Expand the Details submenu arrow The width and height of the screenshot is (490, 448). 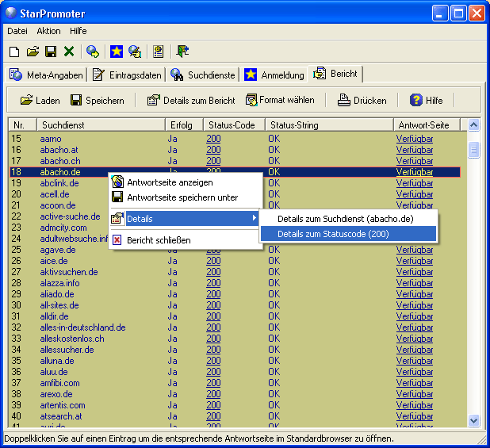(x=255, y=218)
